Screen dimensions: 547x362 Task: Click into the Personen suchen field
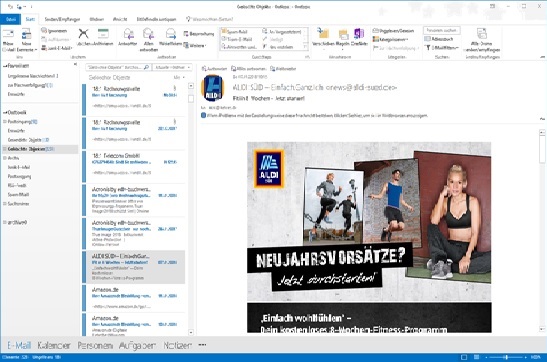click(442, 30)
